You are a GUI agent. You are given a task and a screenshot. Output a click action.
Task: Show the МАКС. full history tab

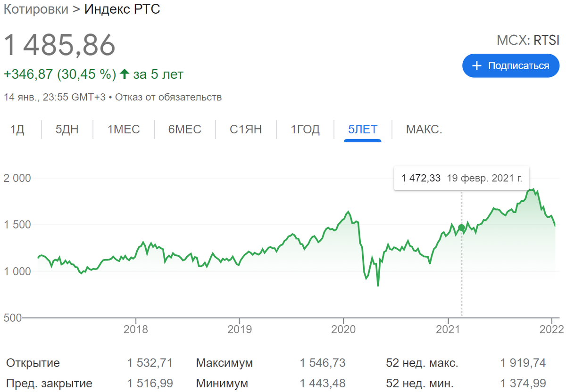coord(424,129)
